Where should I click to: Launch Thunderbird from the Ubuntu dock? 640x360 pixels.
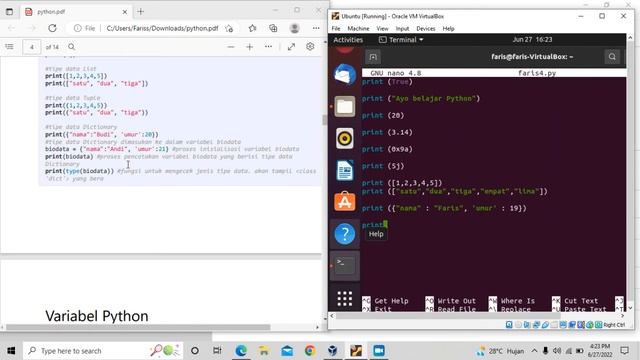[x=344, y=75]
